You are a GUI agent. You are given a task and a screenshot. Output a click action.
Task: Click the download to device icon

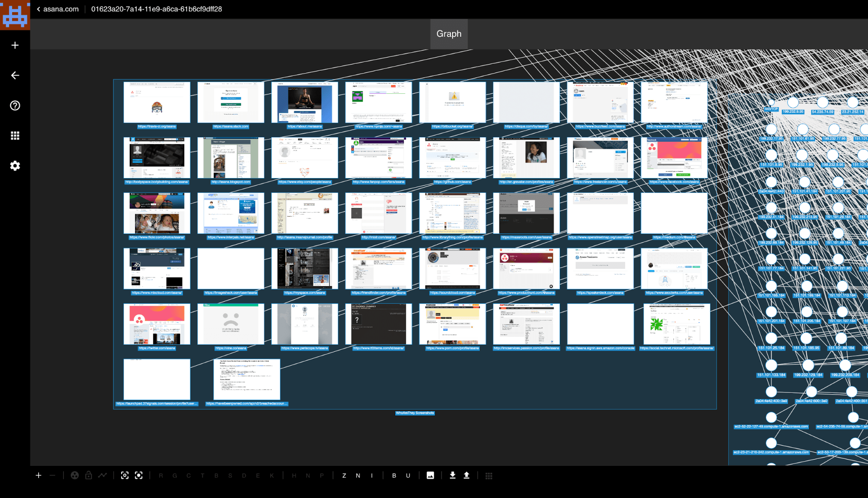452,475
